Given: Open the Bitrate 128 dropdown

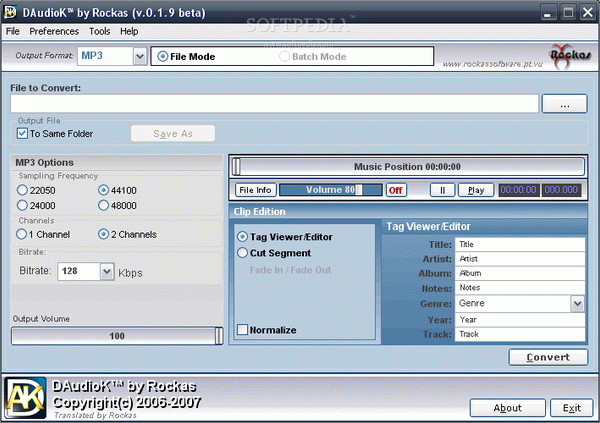Looking at the screenshot, I should (x=107, y=271).
